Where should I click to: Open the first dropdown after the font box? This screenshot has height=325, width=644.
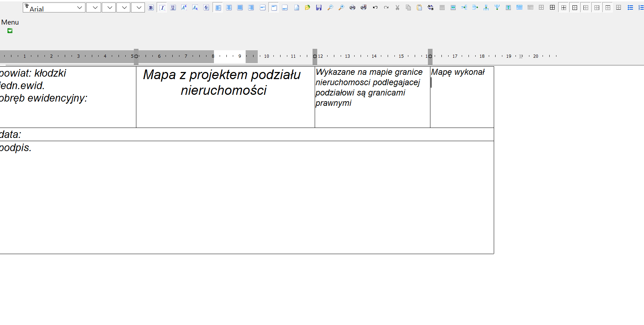(x=94, y=7)
